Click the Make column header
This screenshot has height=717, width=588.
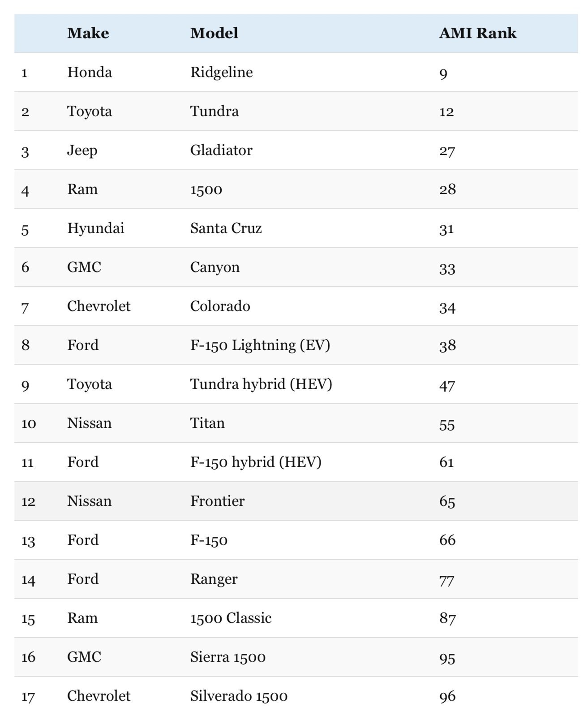point(88,33)
